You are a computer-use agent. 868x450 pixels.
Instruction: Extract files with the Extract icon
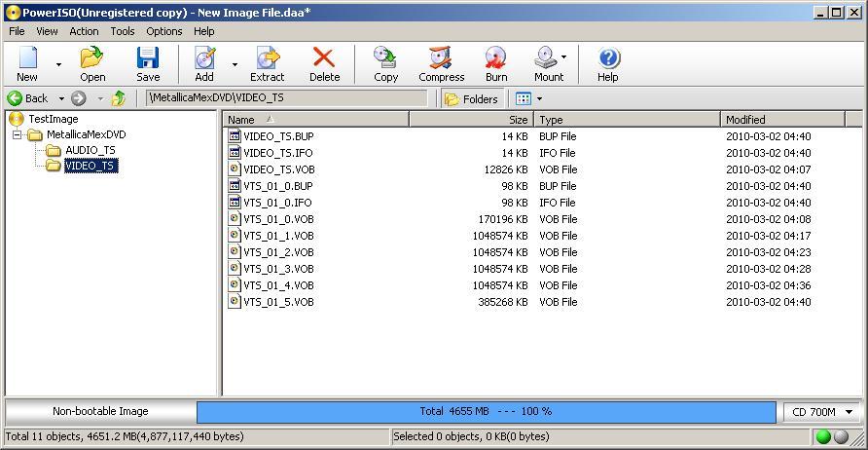click(268, 57)
